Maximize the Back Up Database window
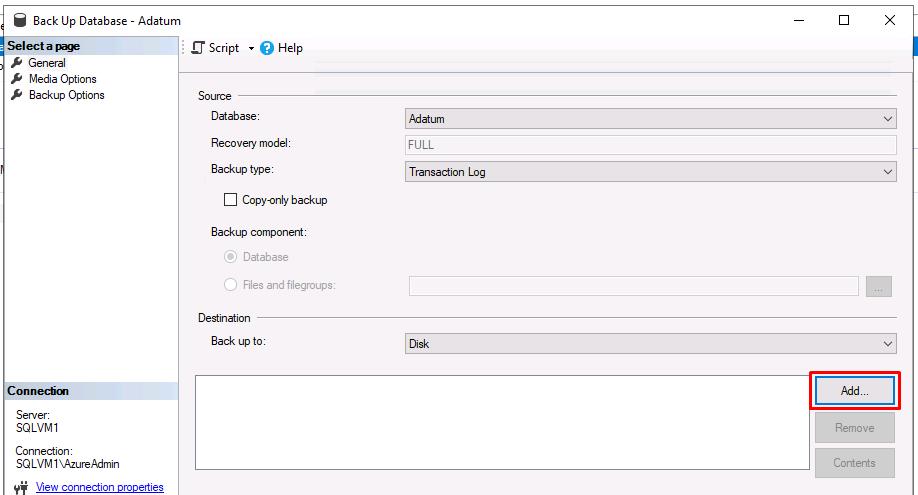 pos(844,21)
